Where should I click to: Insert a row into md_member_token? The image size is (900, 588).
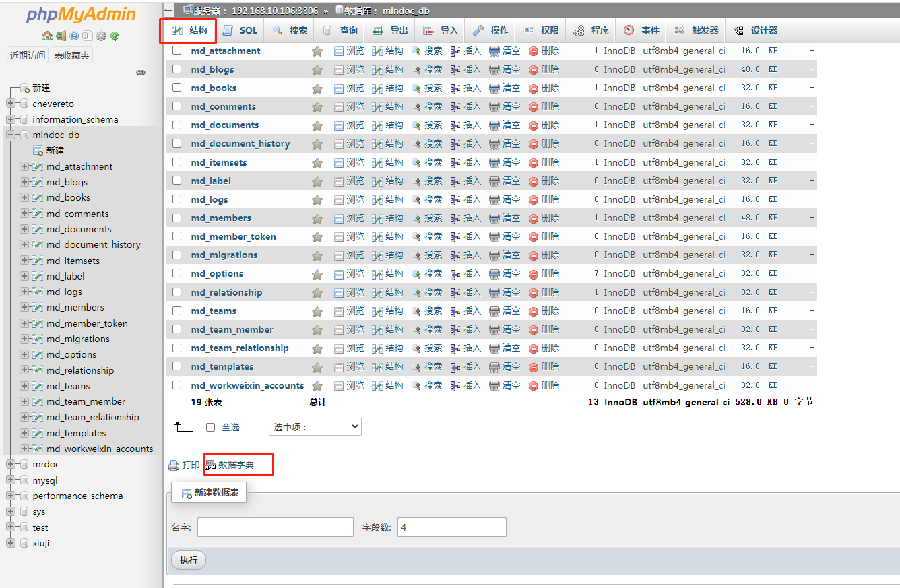466,236
